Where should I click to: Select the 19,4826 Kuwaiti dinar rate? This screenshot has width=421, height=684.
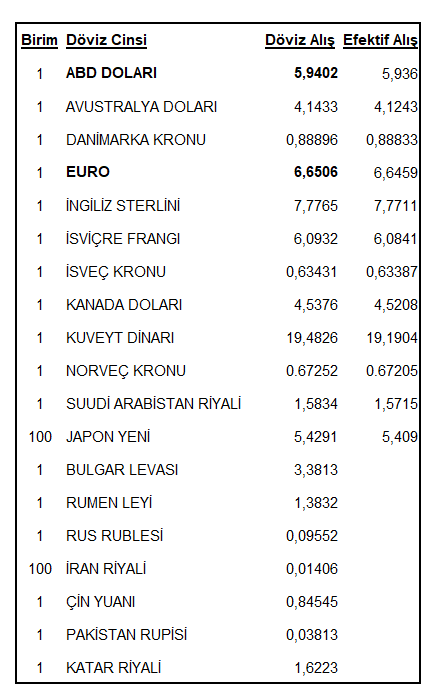pos(312,338)
